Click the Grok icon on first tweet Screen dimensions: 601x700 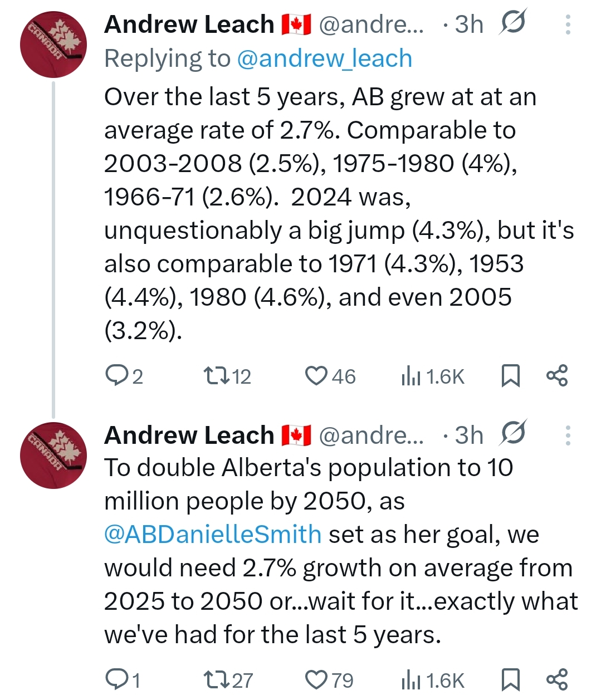pos(512,24)
